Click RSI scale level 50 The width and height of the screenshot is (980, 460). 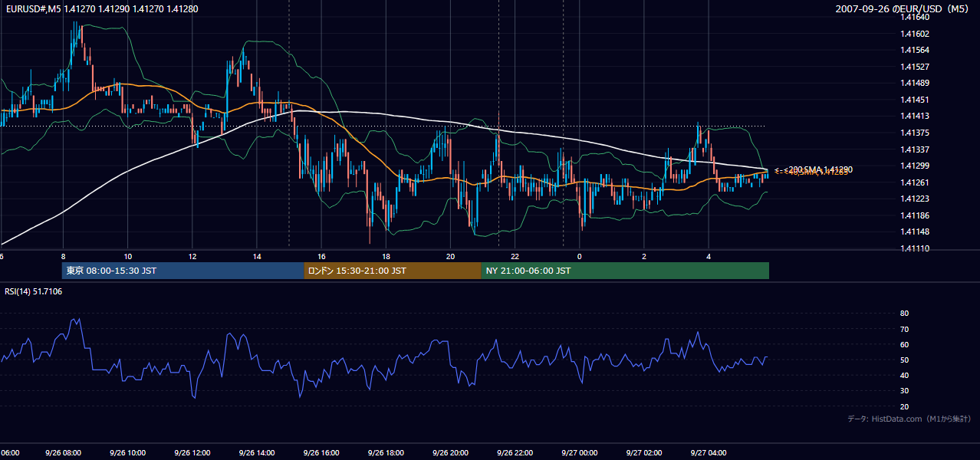(x=905, y=360)
